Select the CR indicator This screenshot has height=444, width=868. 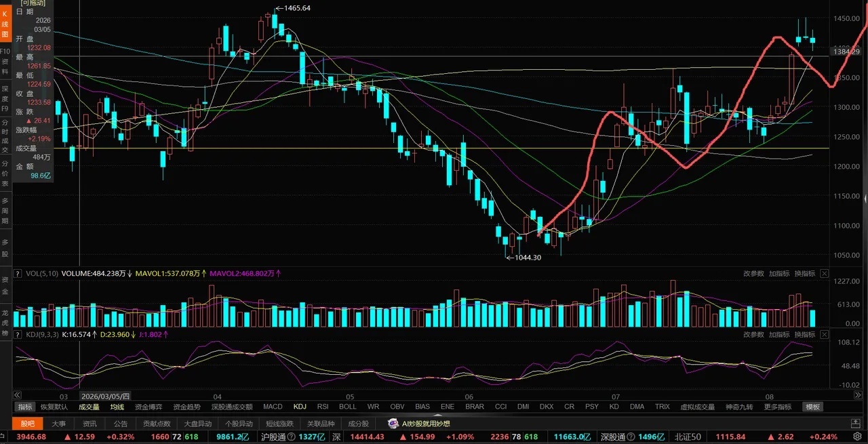(569, 407)
